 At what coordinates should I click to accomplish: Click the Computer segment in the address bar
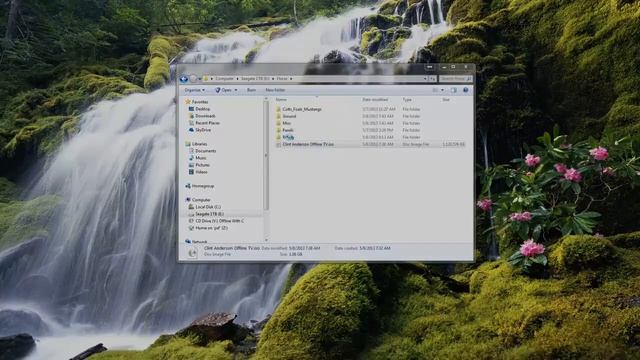coord(224,78)
